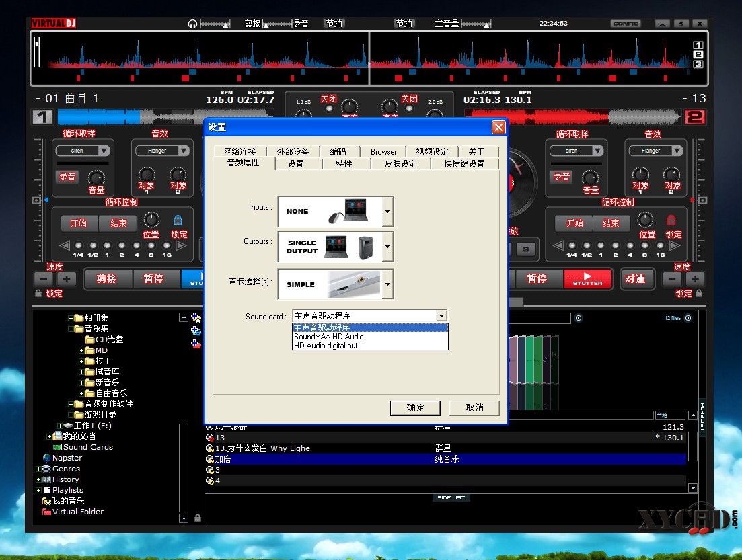Select the 加倍 track row in the file list

[x=446, y=458]
